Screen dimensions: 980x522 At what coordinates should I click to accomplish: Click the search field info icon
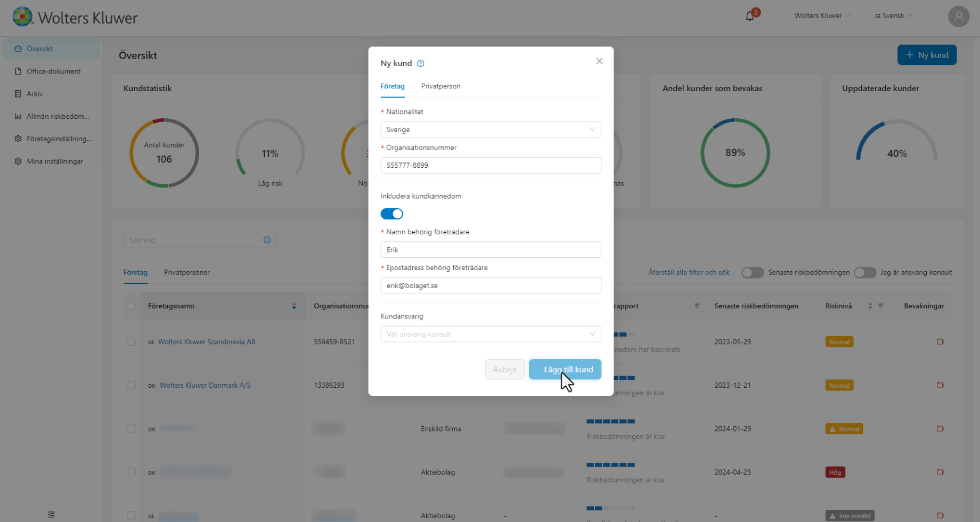267,240
